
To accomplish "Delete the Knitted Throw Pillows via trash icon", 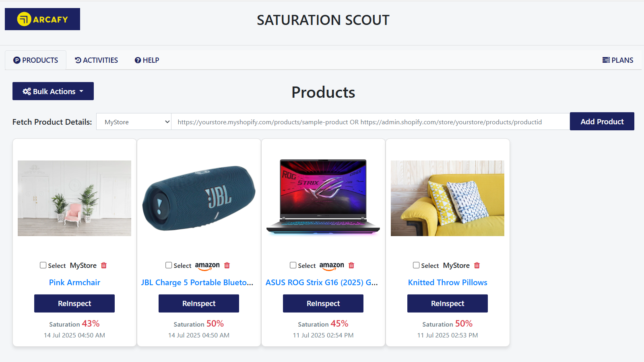I will coord(477,265).
